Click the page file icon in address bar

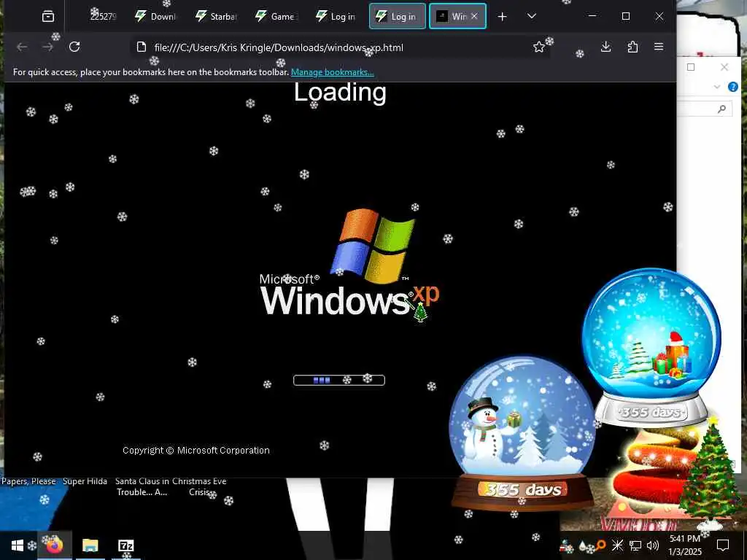point(141,47)
